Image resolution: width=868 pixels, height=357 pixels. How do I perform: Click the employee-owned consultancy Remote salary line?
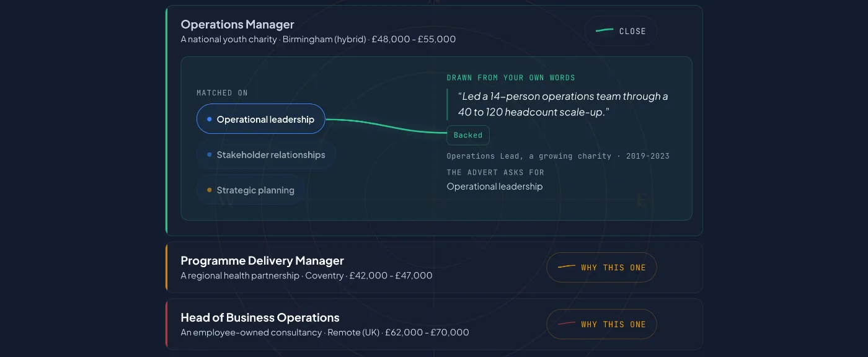tap(325, 332)
